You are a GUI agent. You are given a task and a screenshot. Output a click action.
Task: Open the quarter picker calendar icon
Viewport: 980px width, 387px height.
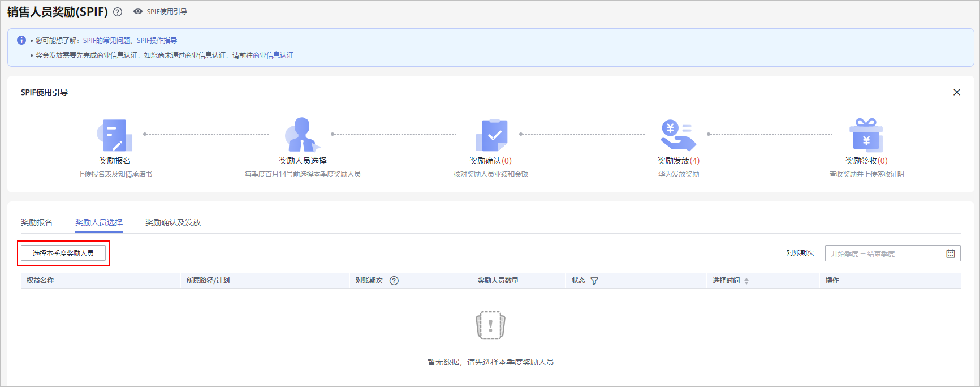pos(951,253)
